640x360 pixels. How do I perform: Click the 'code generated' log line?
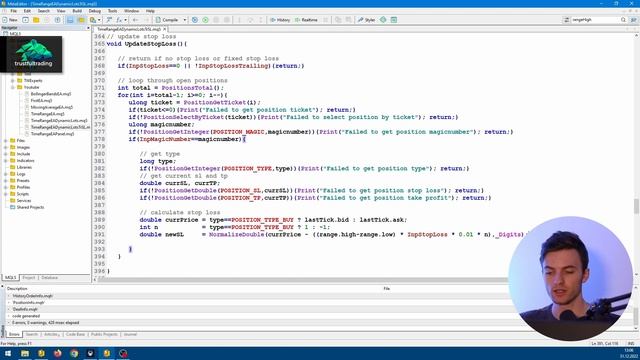26,316
